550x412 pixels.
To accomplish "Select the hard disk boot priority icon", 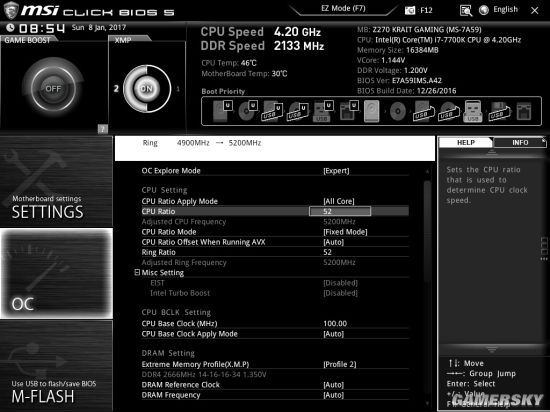I will (x=372, y=111).
